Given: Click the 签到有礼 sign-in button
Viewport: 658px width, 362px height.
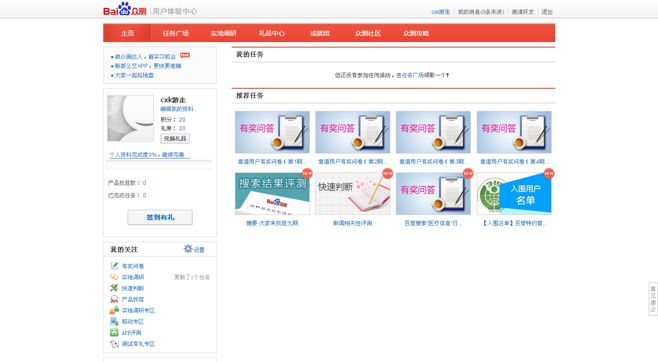Looking at the screenshot, I should click(x=160, y=217).
